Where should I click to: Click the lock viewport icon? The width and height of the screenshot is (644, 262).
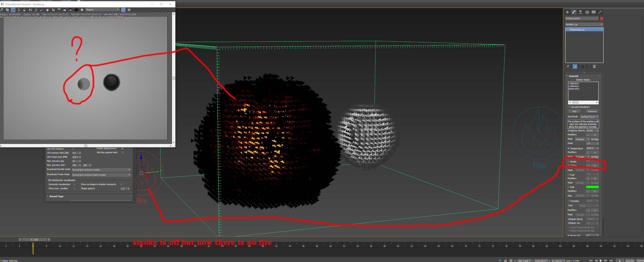(25, 10)
